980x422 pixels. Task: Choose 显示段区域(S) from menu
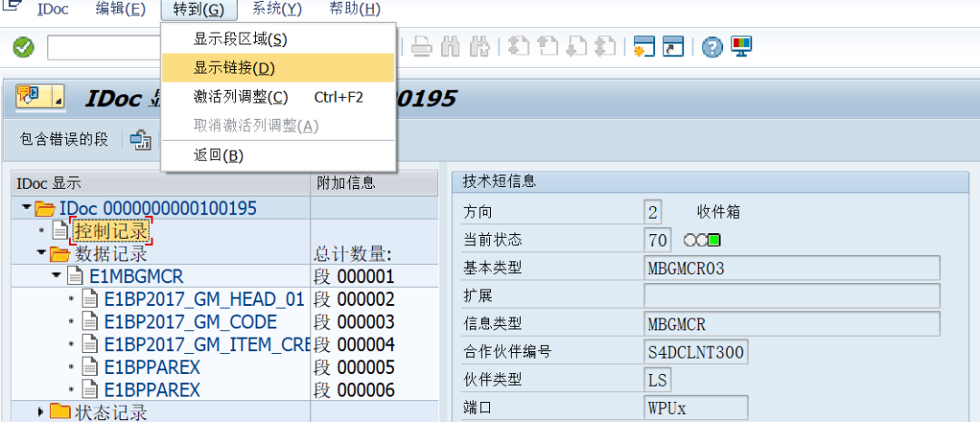(x=279, y=39)
